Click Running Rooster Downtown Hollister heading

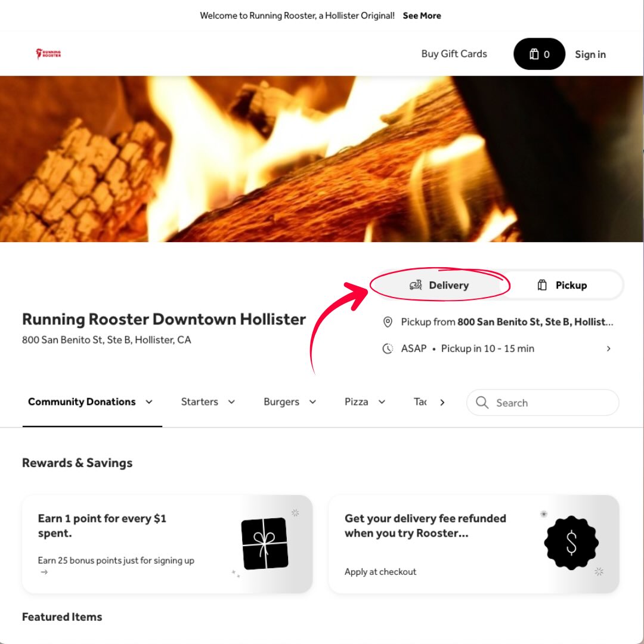[x=164, y=319]
